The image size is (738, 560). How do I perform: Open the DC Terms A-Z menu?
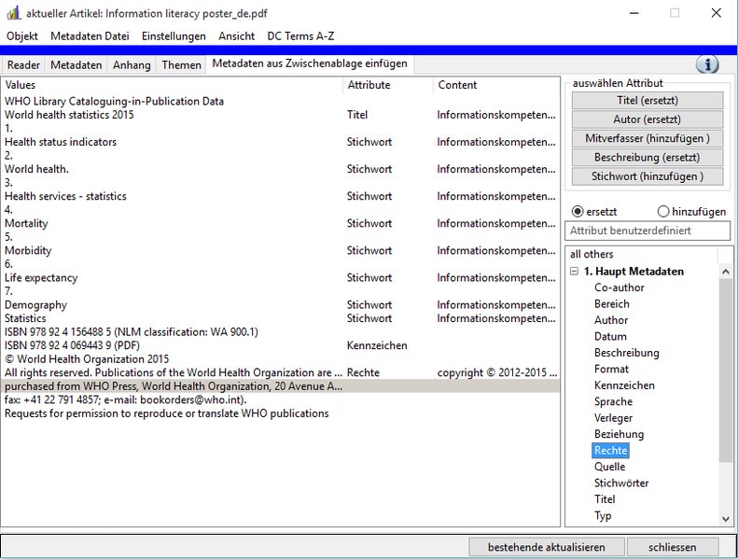click(300, 36)
